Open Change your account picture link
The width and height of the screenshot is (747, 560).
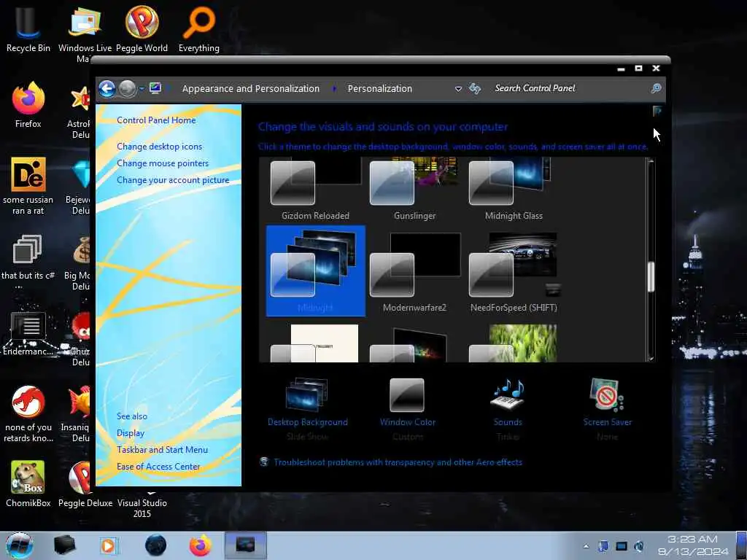[x=173, y=180]
